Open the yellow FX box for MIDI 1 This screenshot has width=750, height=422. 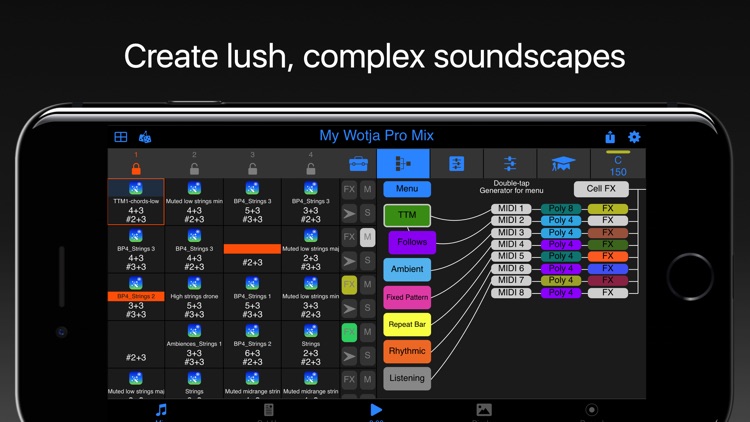tap(607, 209)
